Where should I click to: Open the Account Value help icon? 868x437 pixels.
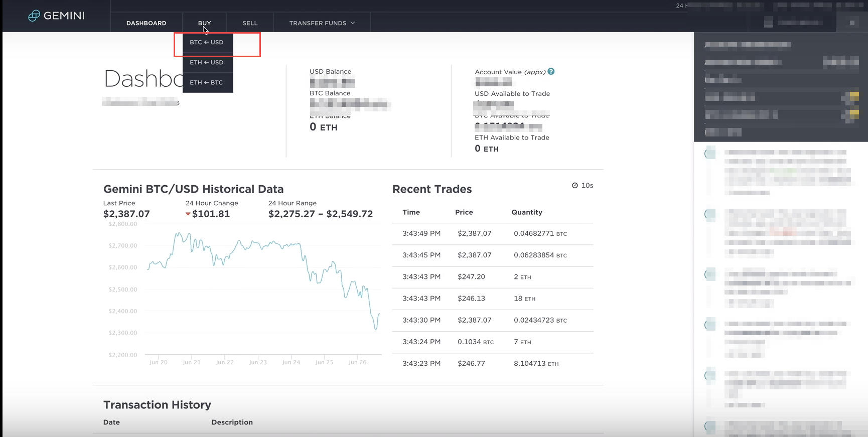click(x=551, y=71)
